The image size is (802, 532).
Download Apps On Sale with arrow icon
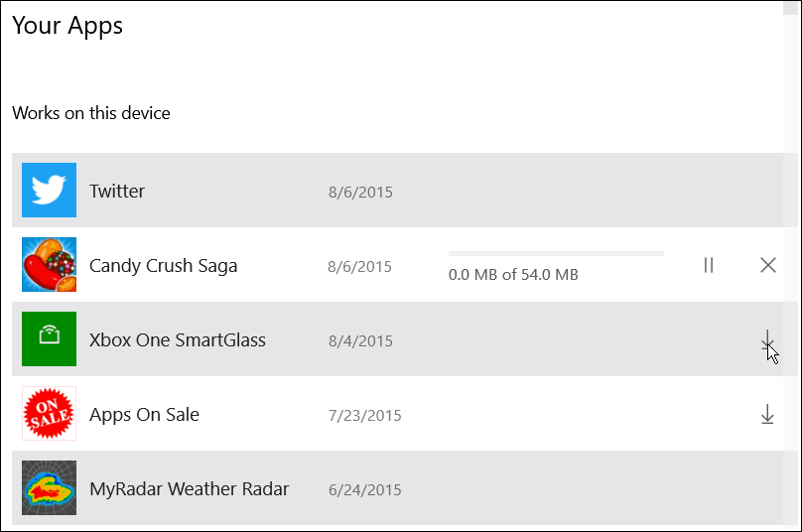coord(767,414)
